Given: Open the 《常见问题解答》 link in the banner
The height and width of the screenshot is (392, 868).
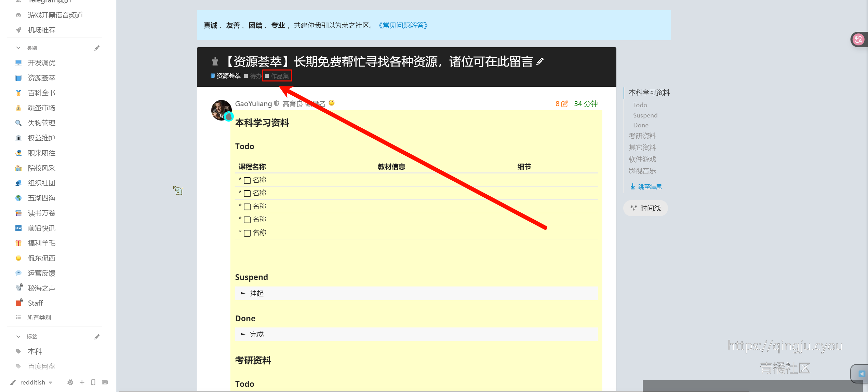Looking at the screenshot, I should pos(403,25).
